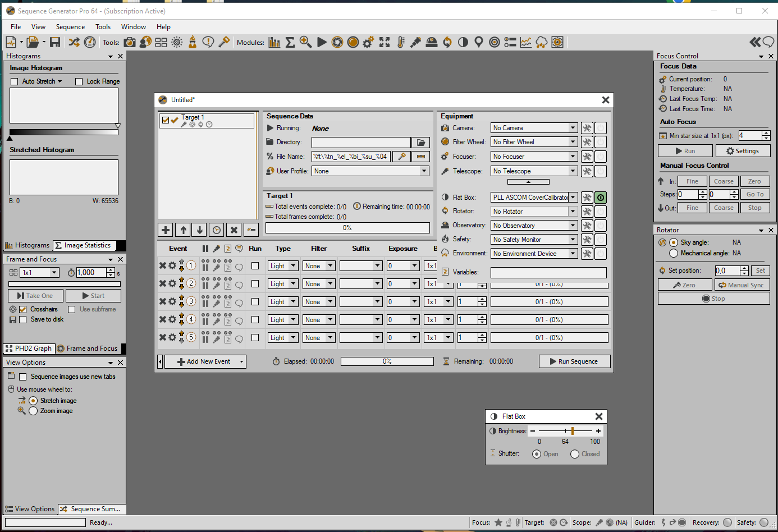Click the Image Histogram black point slider
This screenshot has width=778, height=532.
[x=10, y=138]
